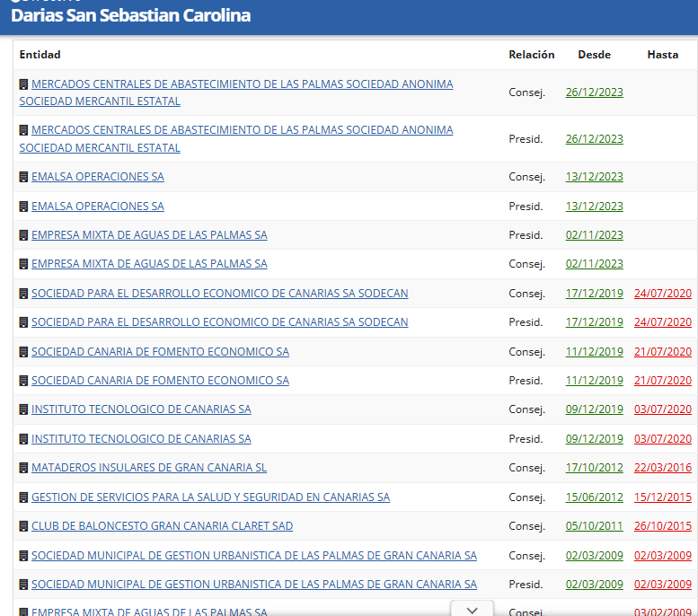Click the Entidad column header
Image resolution: width=698 pixels, height=616 pixels.
(x=40, y=55)
